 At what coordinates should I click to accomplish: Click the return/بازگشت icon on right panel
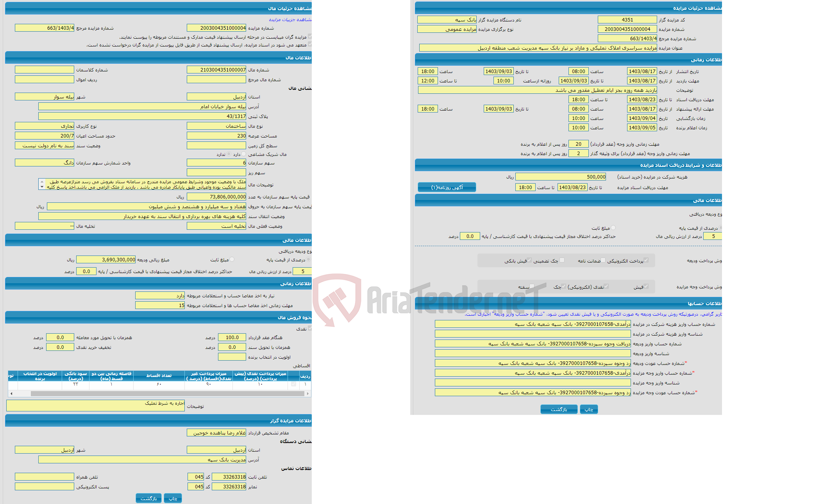coord(558,410)
